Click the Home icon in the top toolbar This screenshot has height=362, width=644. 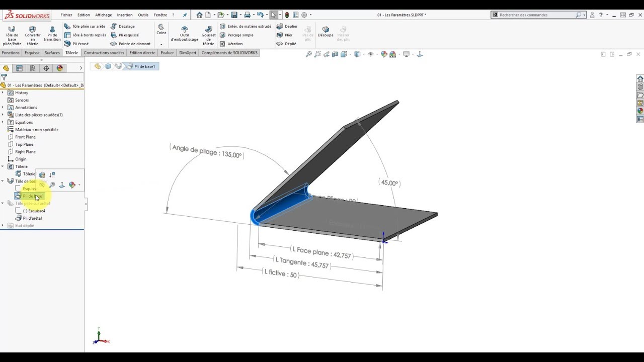tap(200, 15)
